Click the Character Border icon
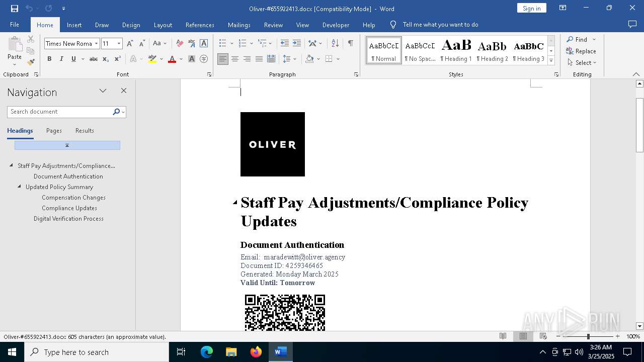The height and width of the screenshot is (362, 644). click(204, 44)
